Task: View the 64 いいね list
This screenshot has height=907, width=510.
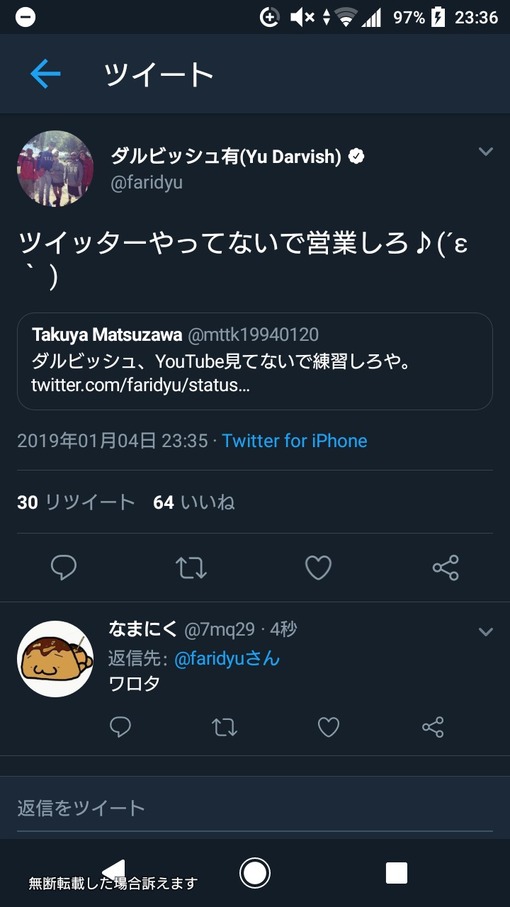Action: tap(194, 503)
